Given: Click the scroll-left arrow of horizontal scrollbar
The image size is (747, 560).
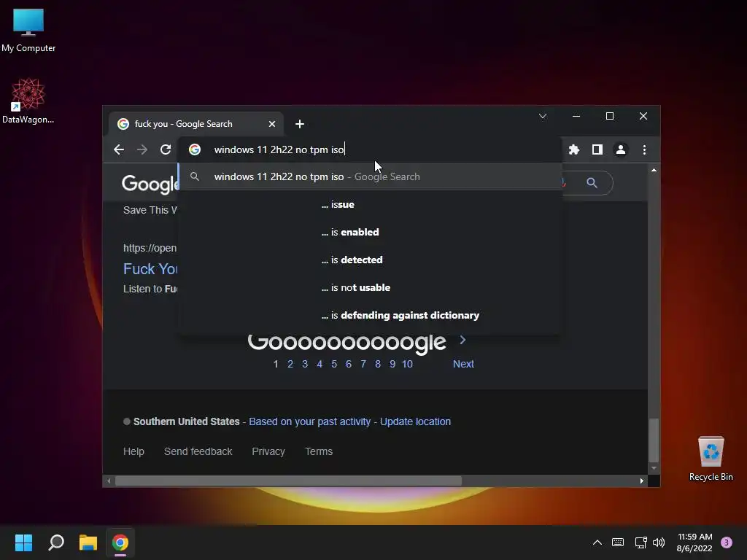Looking at the screenshot, I should pyautogui.click(x=109, y=481).
